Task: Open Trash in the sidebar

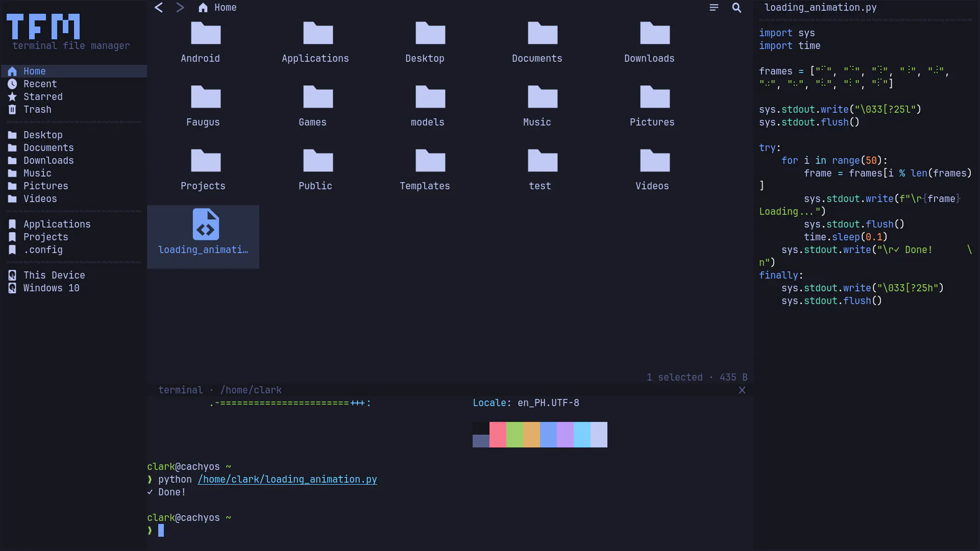Action: pos(74,110)
